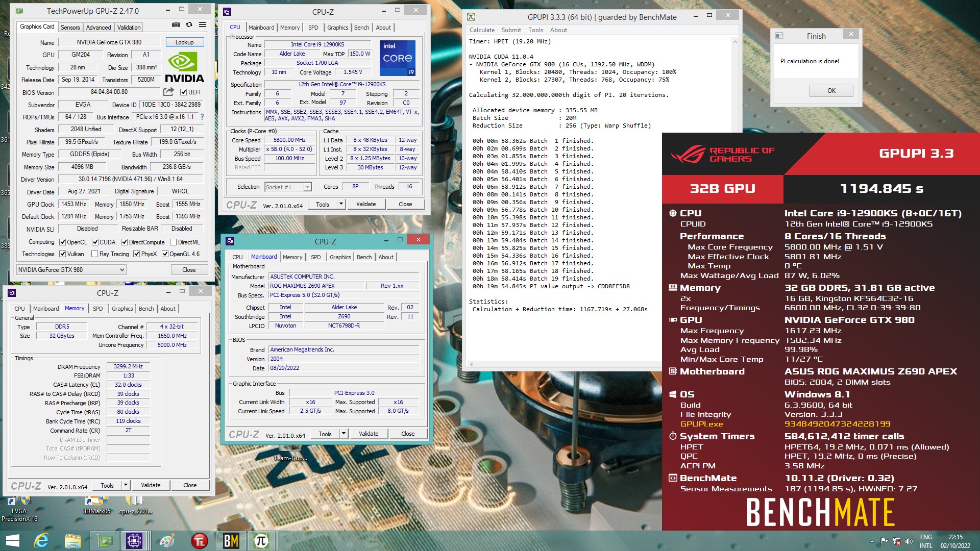Click the Lookup button in GPU-Z
The width and height of the screenshot is (980, 551).
click(184, 42)
